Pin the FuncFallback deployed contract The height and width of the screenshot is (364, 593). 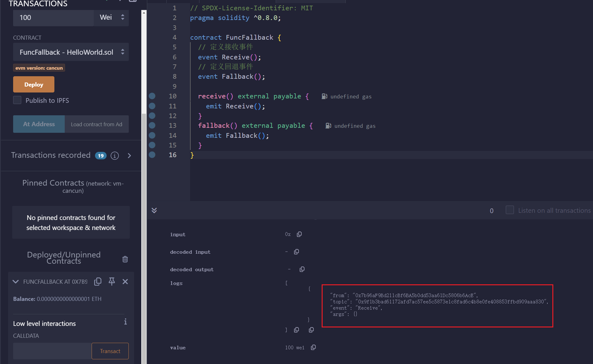pyautogui.click(x=112, y=282)
